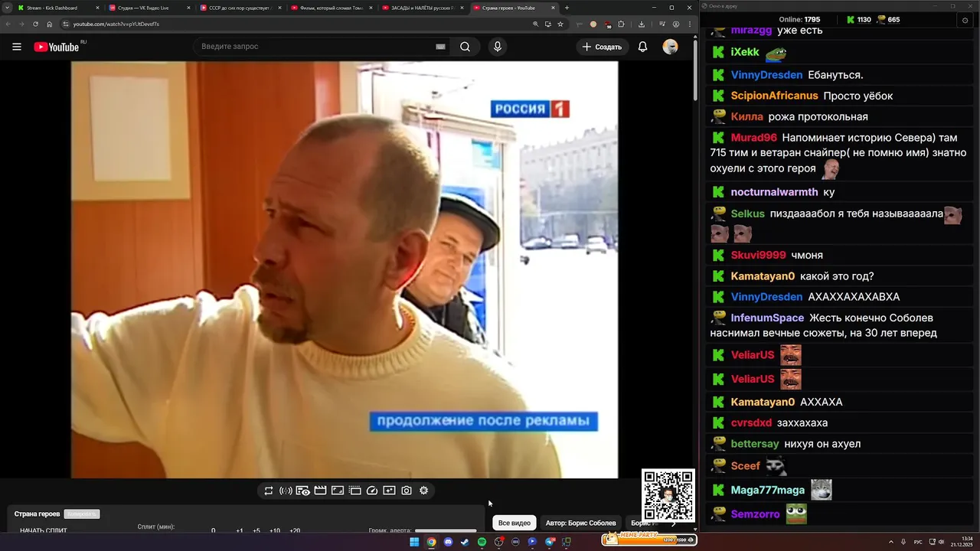This screenshot has width=980, height=551.
Task: Open browser extensions puzzle icon
Action: click(621, 24)
